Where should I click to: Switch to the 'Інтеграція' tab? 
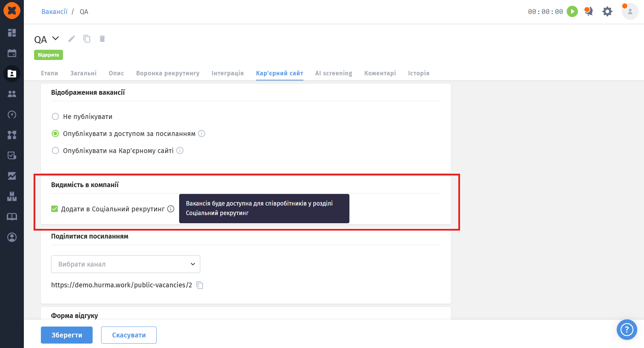tap(228, 73)
